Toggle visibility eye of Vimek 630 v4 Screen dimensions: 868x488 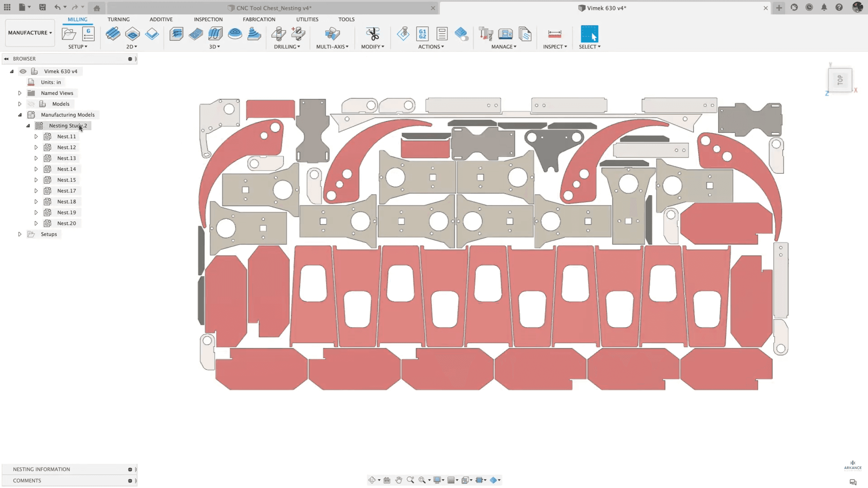coord(23,71)
